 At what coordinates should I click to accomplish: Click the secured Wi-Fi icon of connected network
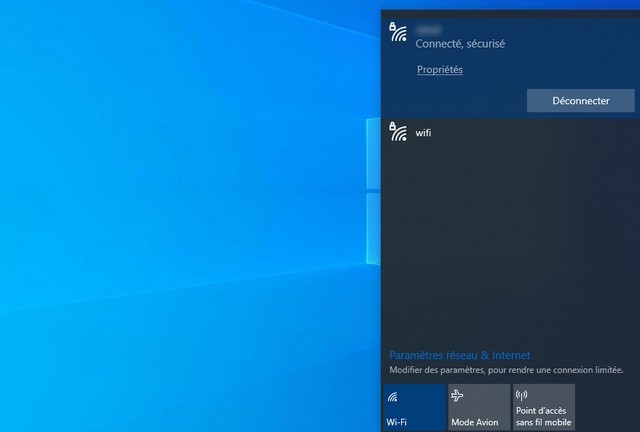(398, 32)
